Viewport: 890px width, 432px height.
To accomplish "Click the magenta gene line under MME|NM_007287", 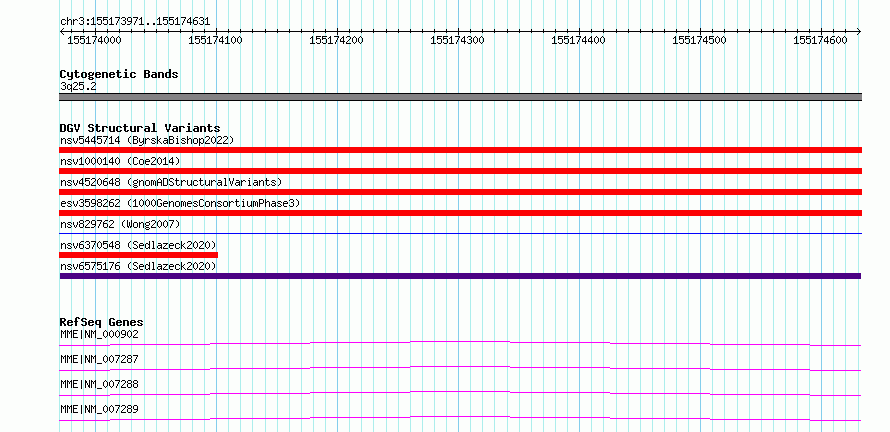I will [460, 368].
